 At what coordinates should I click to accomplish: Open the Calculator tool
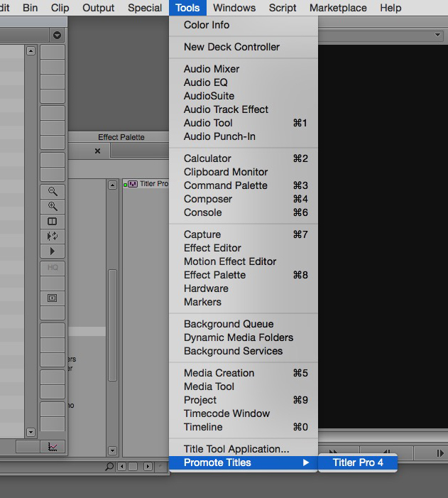pyautogui.click(x=244, y=158)
